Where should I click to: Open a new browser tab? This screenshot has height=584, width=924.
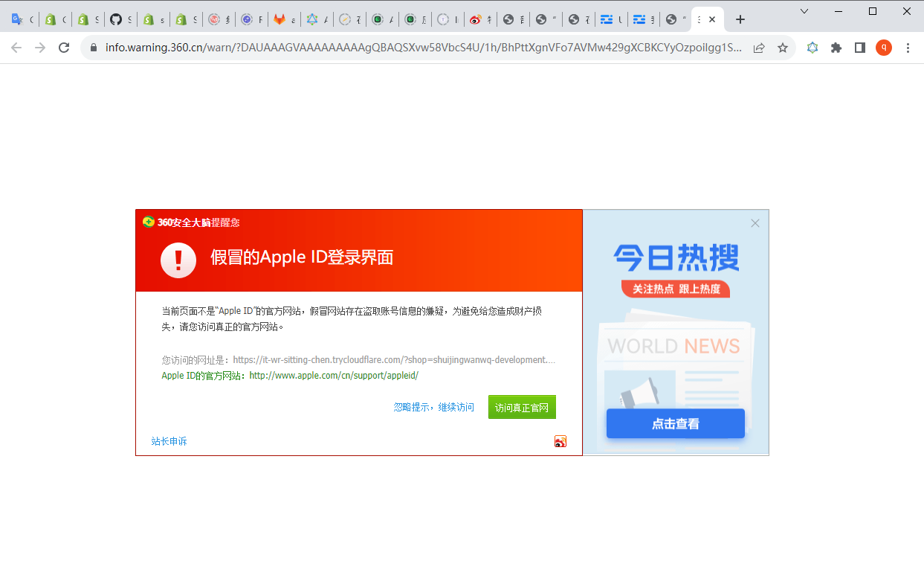(x=740, y=20)
